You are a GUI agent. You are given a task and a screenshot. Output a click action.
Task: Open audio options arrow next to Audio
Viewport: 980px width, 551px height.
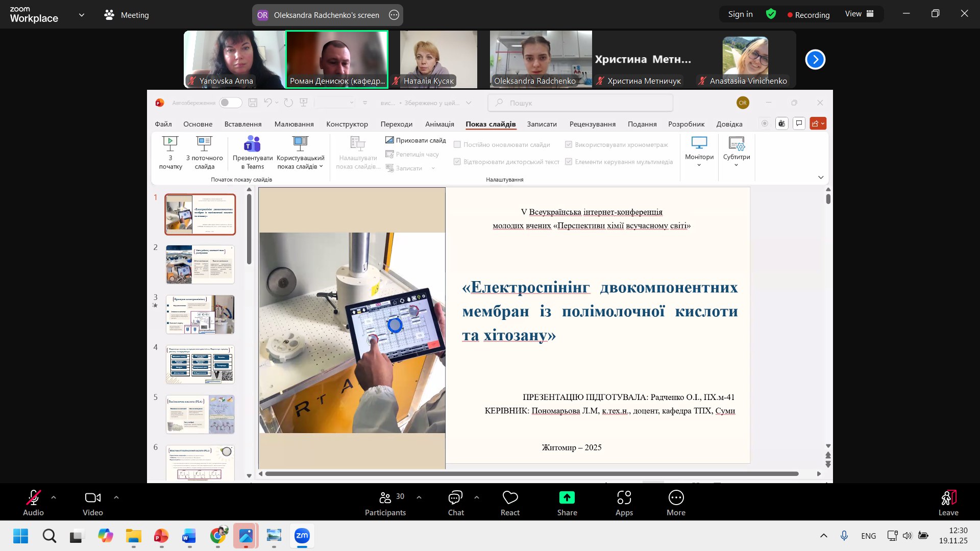[54, 497]
